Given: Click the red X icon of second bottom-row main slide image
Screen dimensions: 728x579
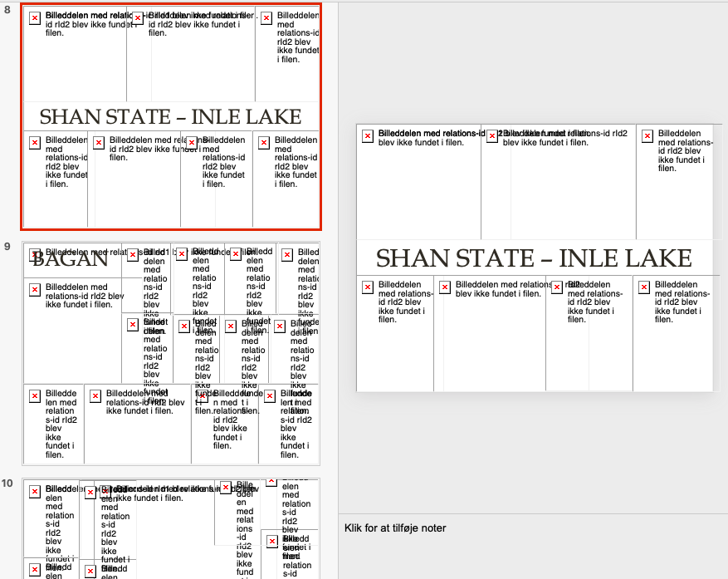Looking at the screenshot, I should pos(445,287).
